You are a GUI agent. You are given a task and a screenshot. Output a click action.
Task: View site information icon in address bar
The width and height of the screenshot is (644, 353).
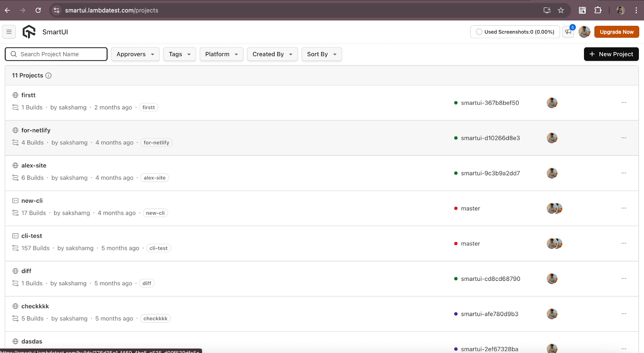pos(56,10)
